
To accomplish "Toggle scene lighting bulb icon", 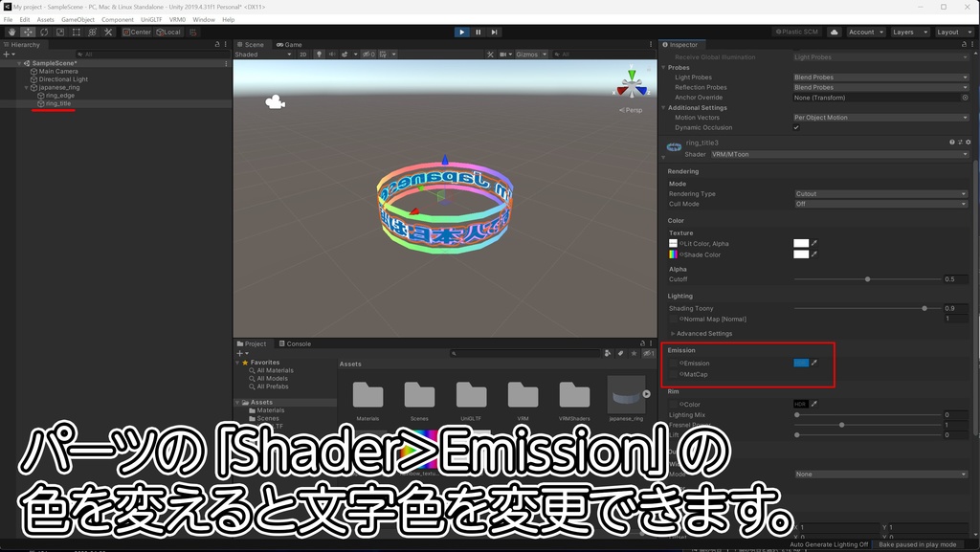I will [x=319, y=55].
